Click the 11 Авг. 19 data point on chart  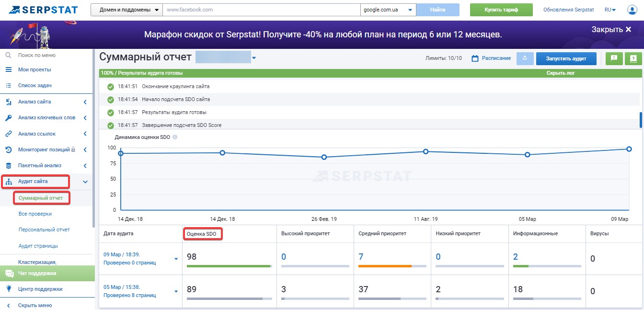426,151
